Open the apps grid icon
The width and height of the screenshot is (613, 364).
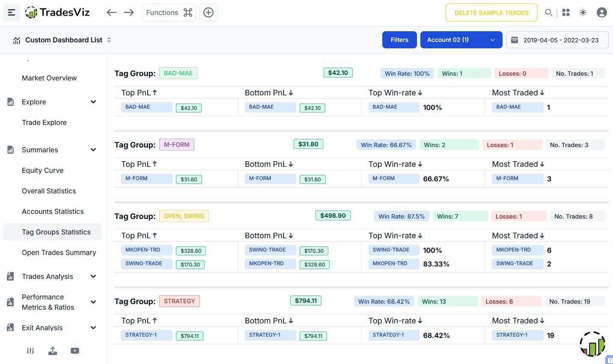566,12
